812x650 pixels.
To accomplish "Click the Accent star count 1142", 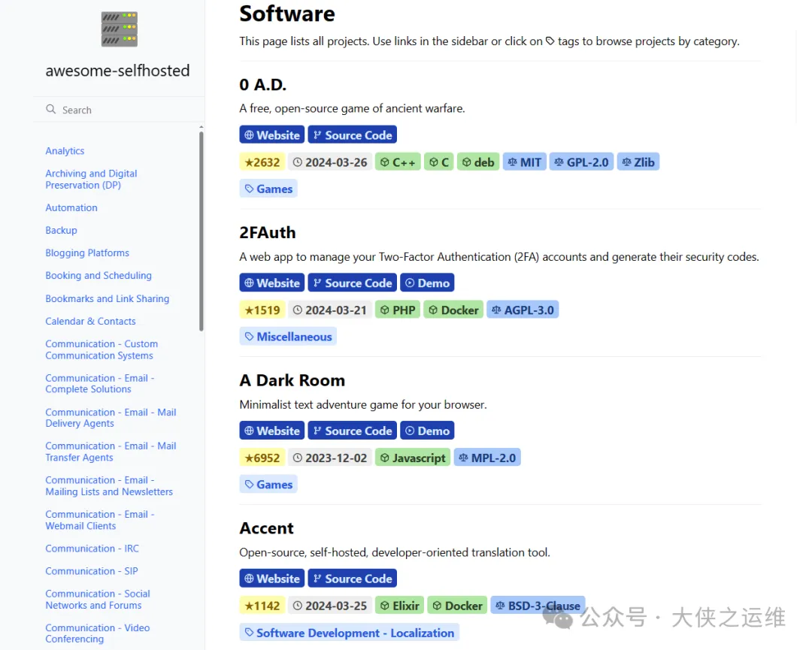I will (x=262, y=606).
